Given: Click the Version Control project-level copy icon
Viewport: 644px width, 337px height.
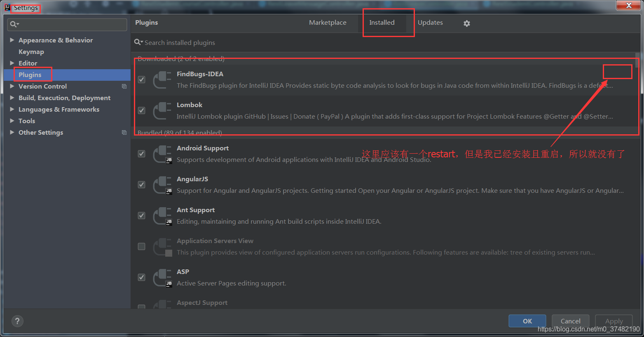Looking at the screenshot, I should (x=124, y=86).
